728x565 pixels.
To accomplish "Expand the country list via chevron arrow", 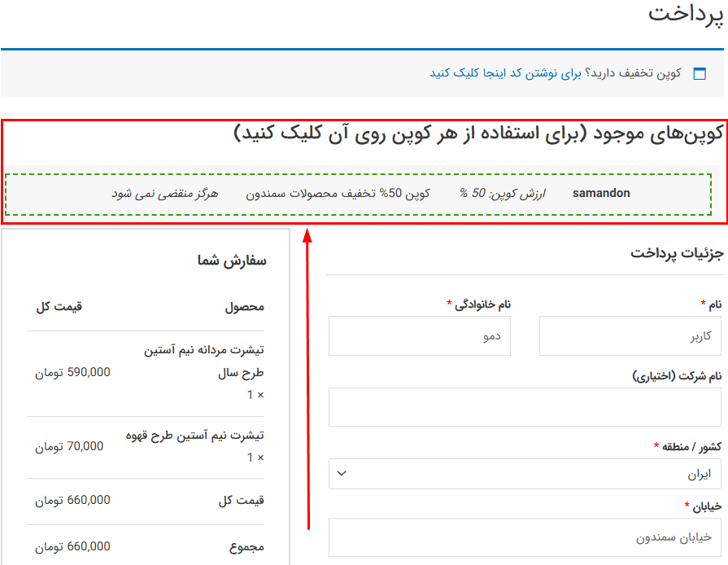I will (x=342, y=474).
